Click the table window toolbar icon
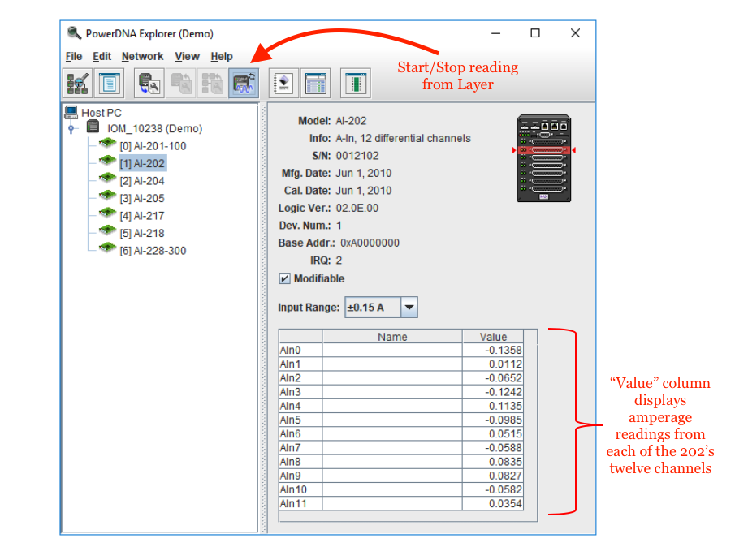Image resolution: width=748 pixels, height=560 pixels. [315, 84]
